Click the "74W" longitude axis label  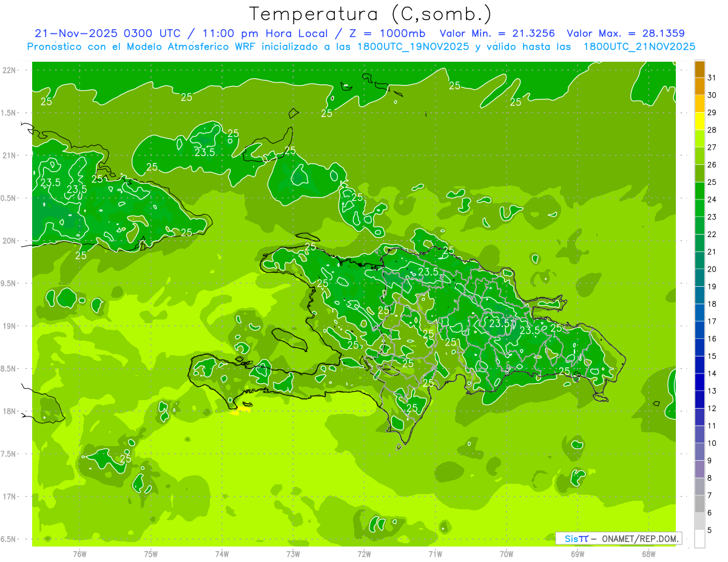222,554
